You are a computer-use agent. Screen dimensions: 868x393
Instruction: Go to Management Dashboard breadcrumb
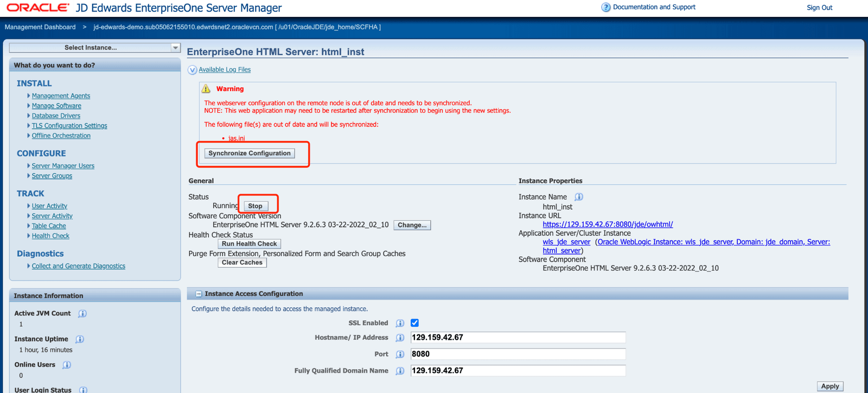pos(40,27)
